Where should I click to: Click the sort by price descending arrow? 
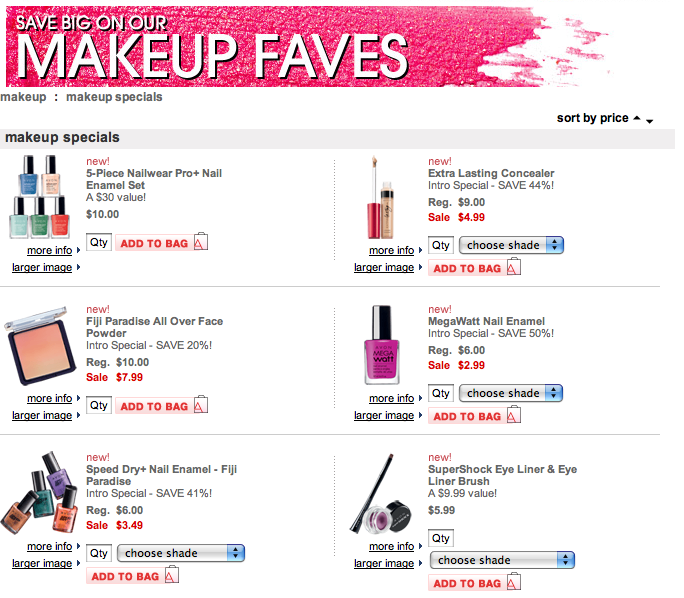650,121
